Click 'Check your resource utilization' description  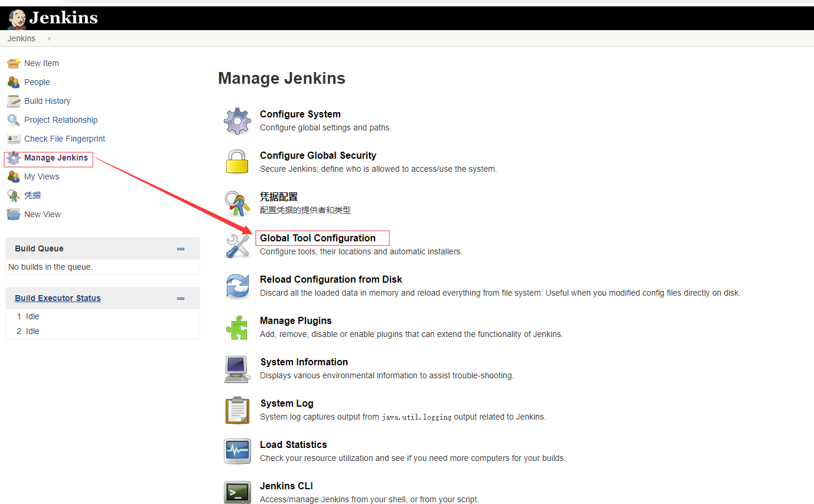[x=413, y=458]
